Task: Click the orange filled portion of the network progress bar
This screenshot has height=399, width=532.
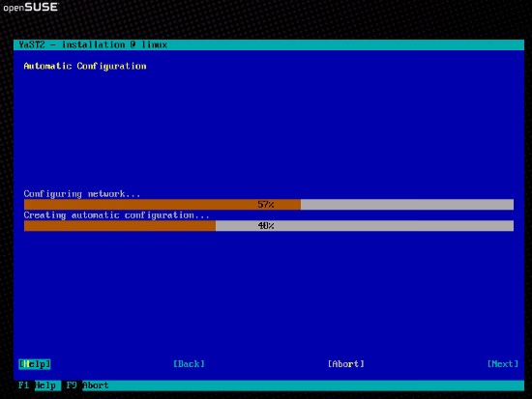Action: point(163,205)
